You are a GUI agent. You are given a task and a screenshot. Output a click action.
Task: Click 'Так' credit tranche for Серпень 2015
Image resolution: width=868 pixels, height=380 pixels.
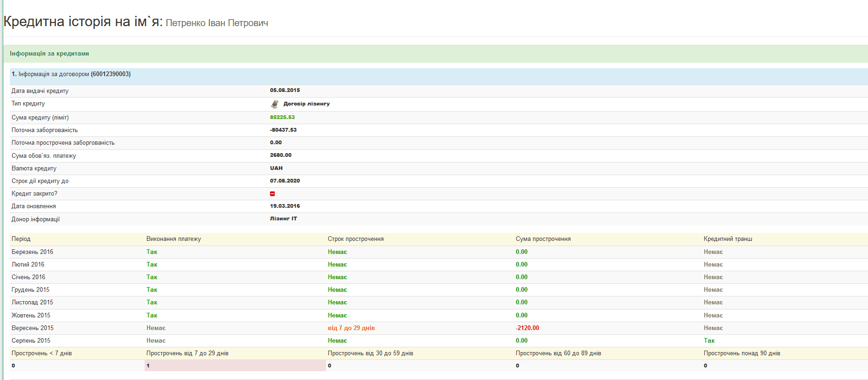(x=709, y=341)
